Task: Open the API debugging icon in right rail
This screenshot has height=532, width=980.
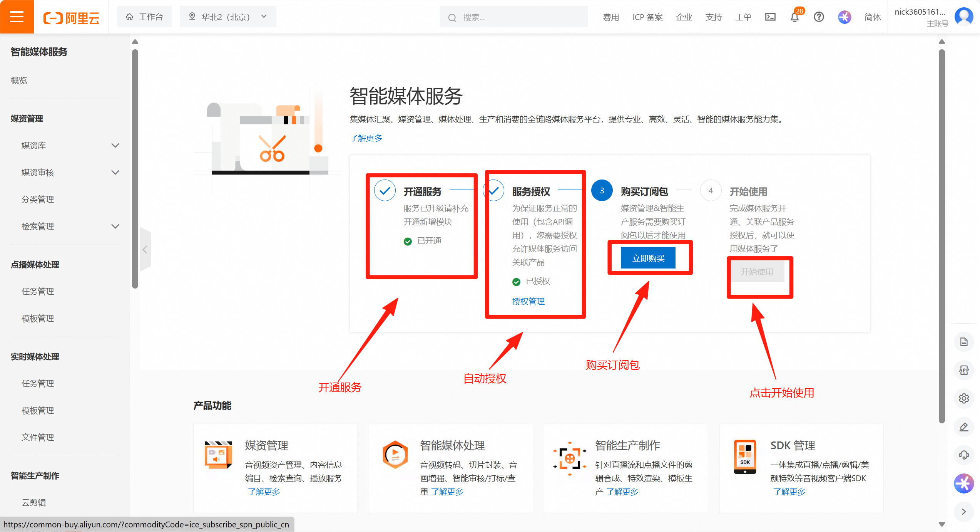Action: pos(964,370)
